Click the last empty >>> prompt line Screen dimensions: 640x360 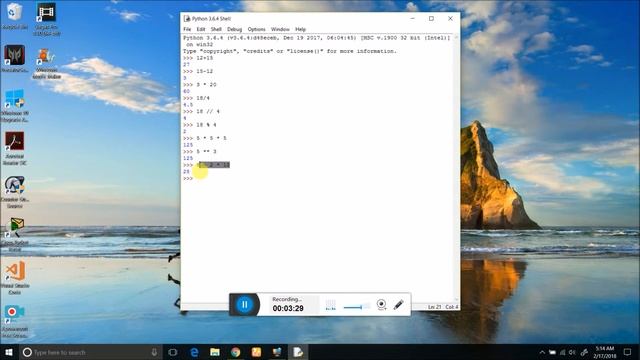pos(188,178)
